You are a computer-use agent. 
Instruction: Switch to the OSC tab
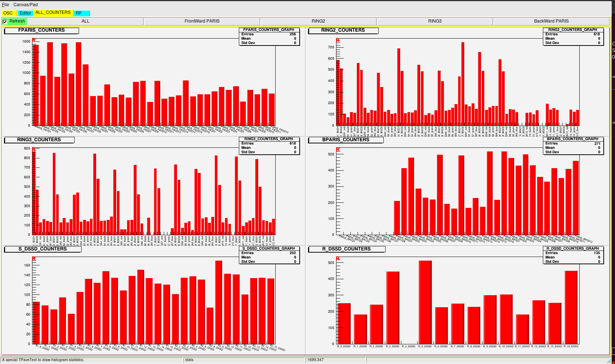point(8,13)
